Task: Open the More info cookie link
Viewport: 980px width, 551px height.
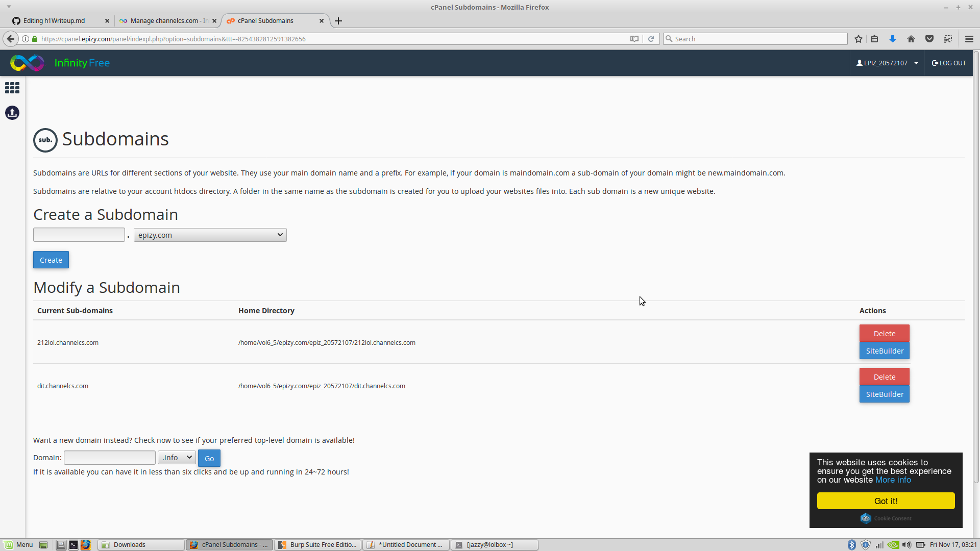Action: (x=893, y=480)
